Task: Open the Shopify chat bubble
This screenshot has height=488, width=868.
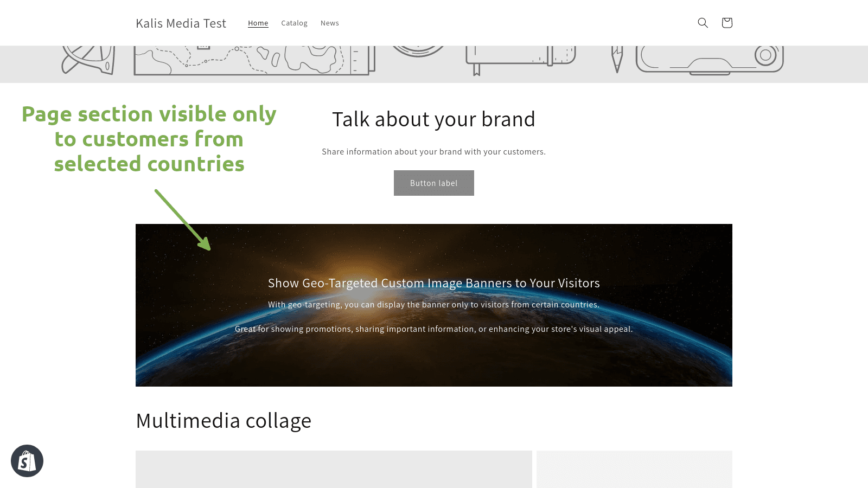Action: [27, 461]
